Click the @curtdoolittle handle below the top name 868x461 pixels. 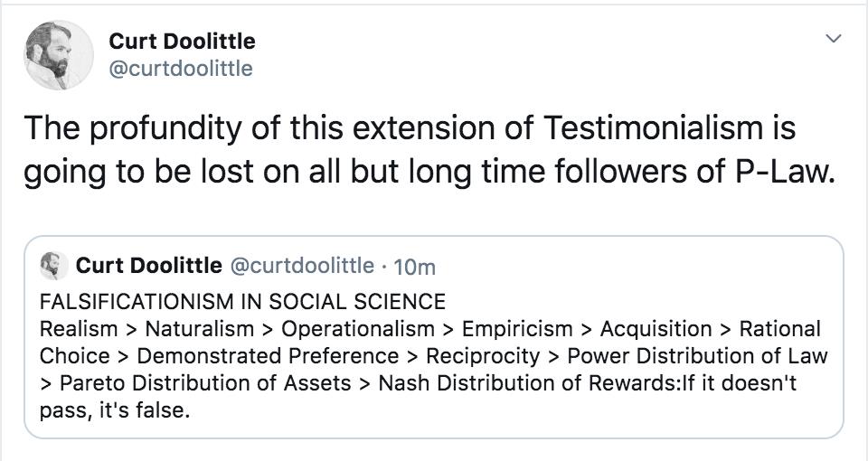180,69
